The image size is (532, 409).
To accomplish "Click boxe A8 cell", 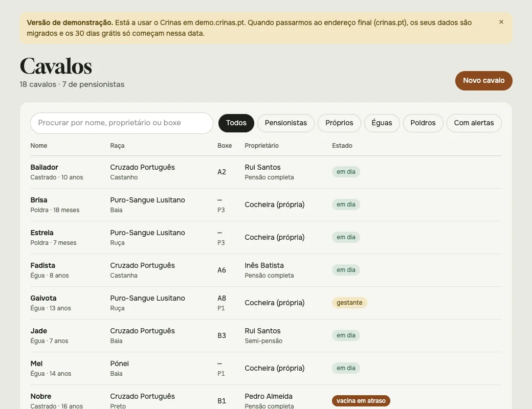I will pyautogui.click(x=221, y=298).
